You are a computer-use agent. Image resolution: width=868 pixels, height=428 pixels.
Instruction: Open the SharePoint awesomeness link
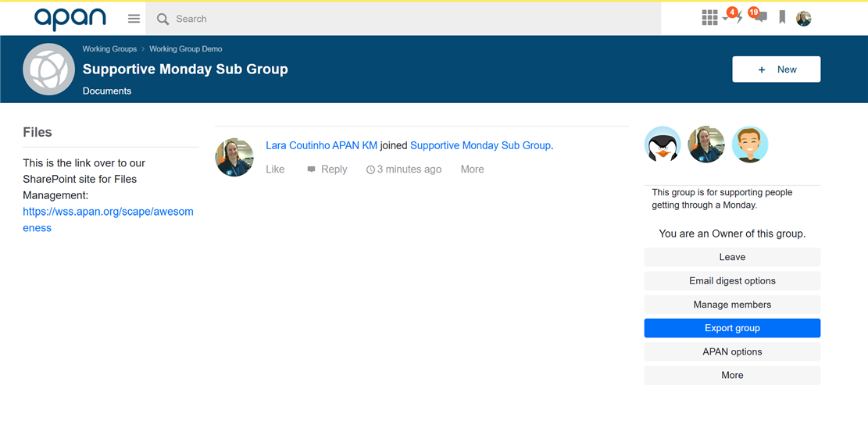108,219
